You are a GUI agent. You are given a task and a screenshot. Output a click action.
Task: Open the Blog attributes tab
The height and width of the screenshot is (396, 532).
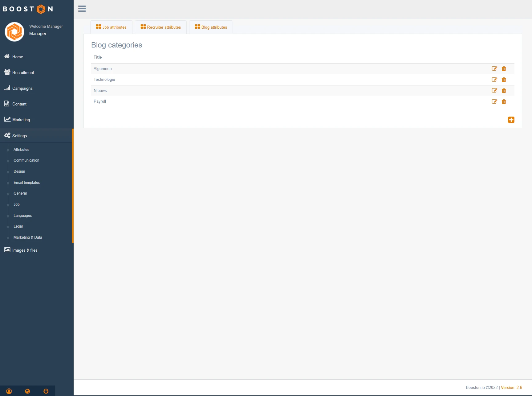click(x=211, y=27)
